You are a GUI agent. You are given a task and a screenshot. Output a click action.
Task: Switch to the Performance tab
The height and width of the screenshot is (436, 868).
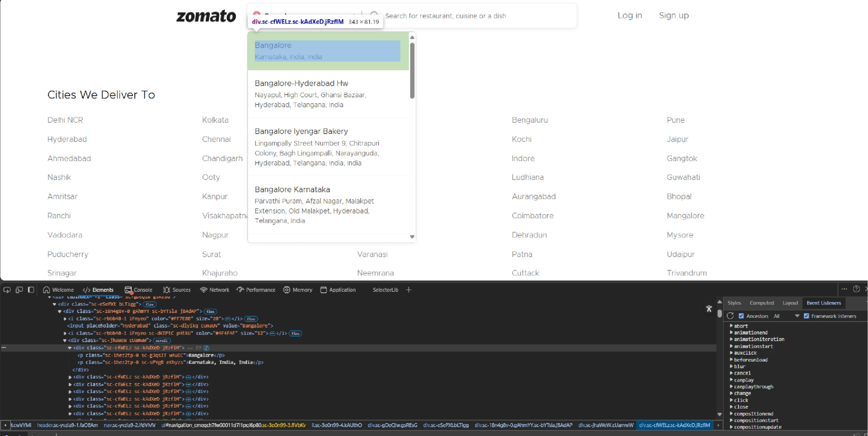[x=256, y=290]
